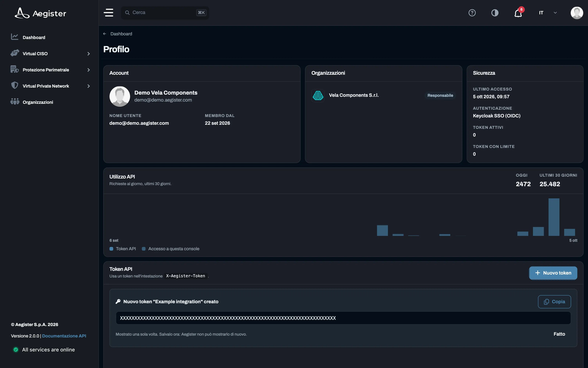Click the Virtual Private Network shield icon
Screen dimensions: 588x368
click(x=15, y=85)
